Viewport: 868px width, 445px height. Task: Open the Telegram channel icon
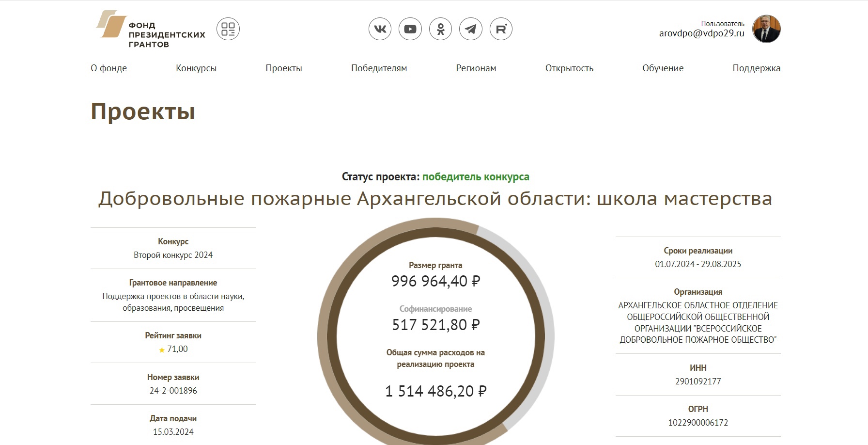(x=471, y=29)
